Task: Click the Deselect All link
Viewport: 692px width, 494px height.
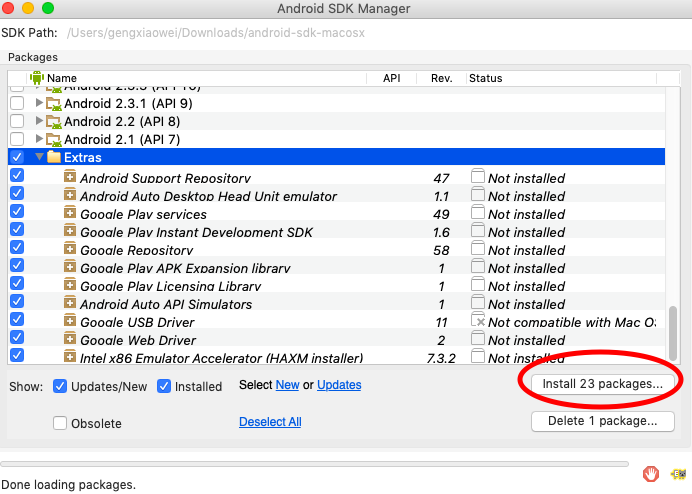Action: [270, 422]
